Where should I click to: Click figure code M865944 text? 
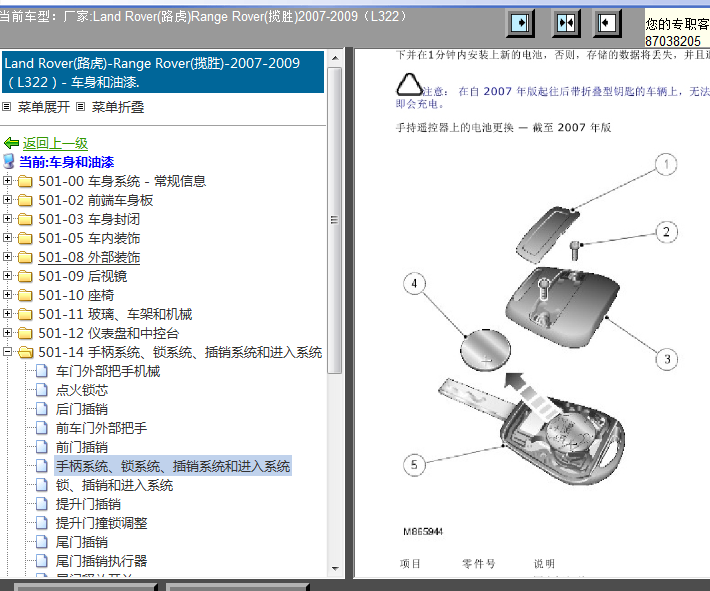click(x=423, y=532)
